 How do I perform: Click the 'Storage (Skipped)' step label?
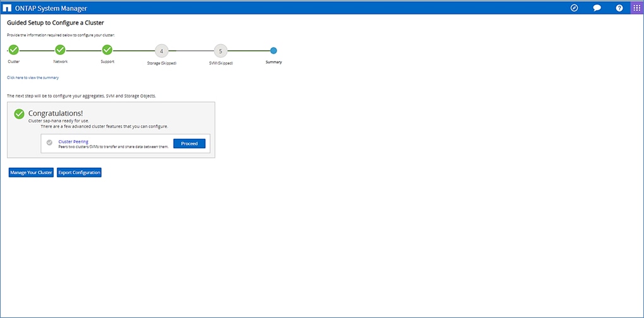[x=162, y=63]
